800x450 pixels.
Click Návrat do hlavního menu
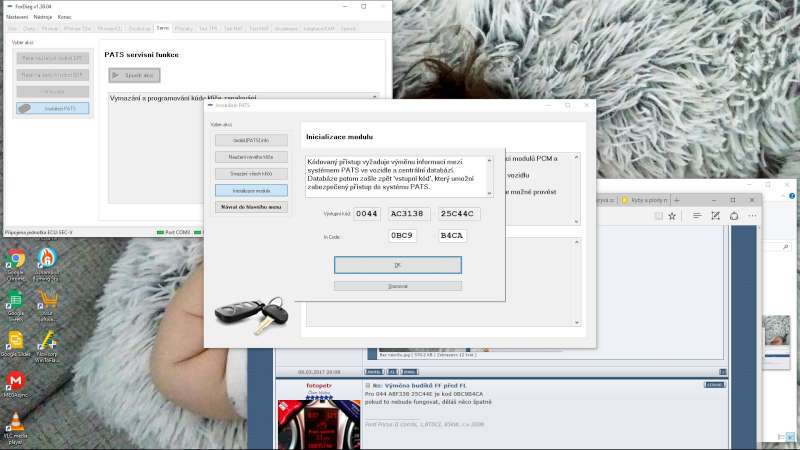point(251,207)
